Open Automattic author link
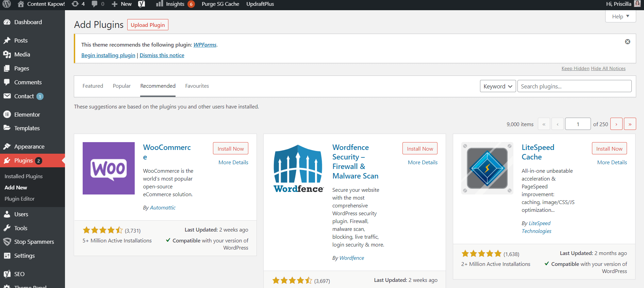 [x=163, y=207]
